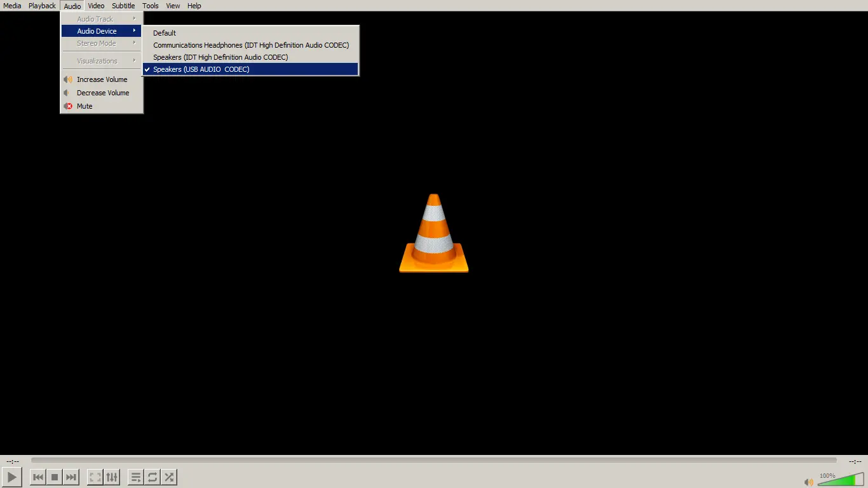Screen dimensions: 868x488
Task: Select Communications Headphones audio device
Action: point(250,45)
